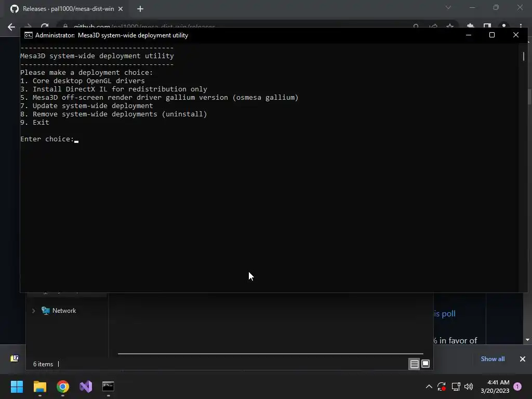Viewport: 532px width, 399px height.
Task: Maximize the Mesa3D deployment utility window
Action: tap(491, 35)
